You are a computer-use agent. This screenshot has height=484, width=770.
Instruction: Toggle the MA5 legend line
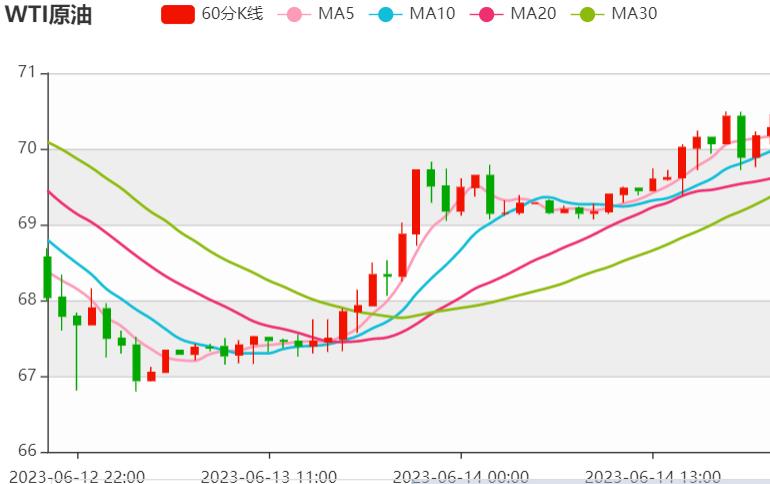[316, 14]
